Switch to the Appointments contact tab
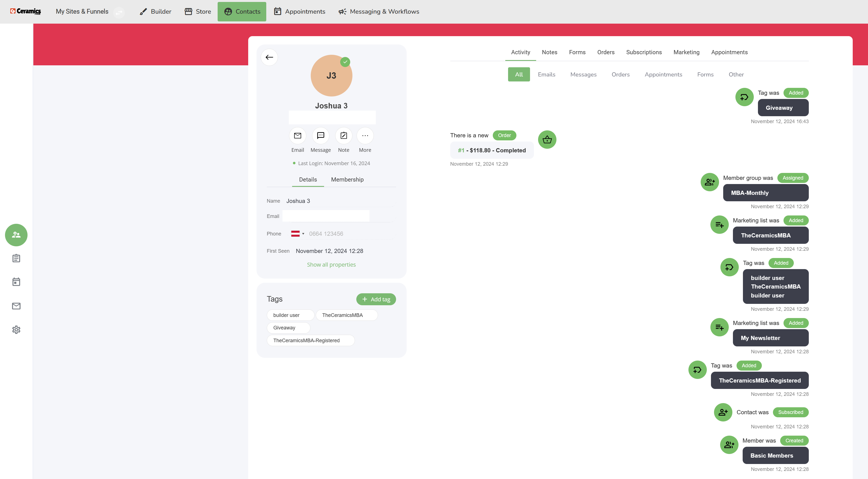This screenshot has height=479, width=868. click(x=730, y=52)
